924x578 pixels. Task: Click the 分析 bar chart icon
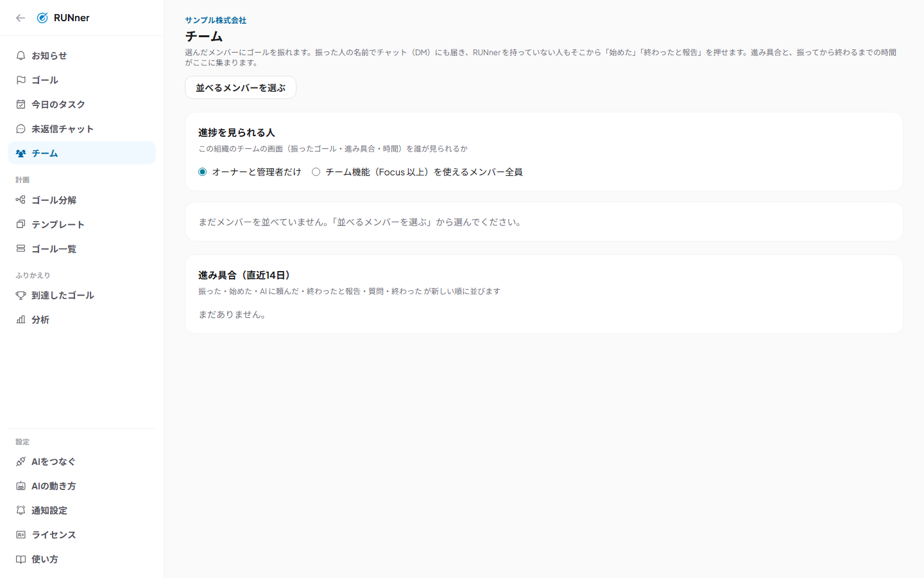click(x=21, y=320)
